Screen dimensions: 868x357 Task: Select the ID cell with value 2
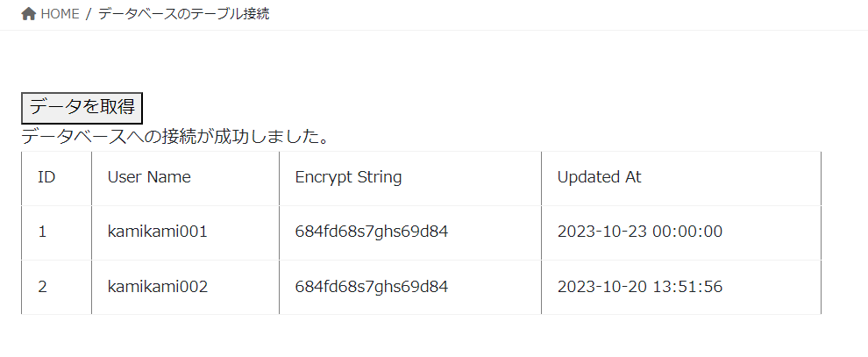pyautogui.click(x=43, y=286)
